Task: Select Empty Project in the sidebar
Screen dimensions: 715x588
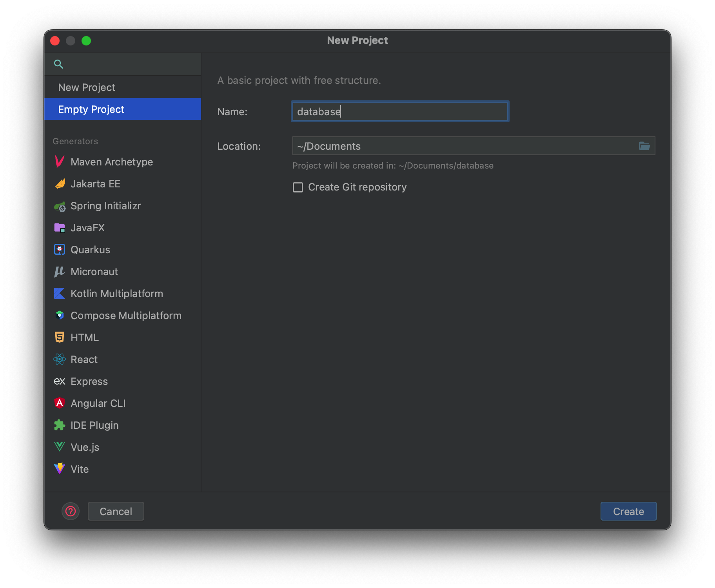Action: [x=122, y=109]
